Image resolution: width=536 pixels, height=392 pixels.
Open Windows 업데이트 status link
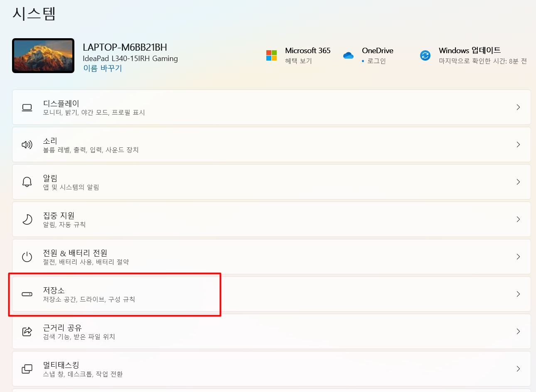pyautogui.click(x=483, y=61)
